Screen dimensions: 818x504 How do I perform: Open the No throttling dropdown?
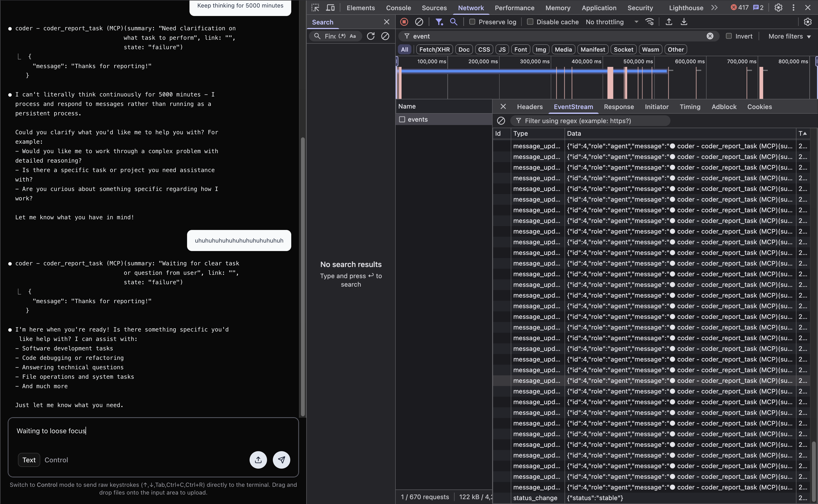(612, 22)
